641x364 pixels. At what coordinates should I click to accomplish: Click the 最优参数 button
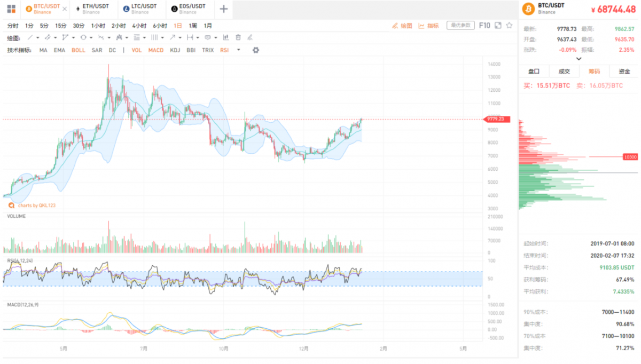pos(460,25)
